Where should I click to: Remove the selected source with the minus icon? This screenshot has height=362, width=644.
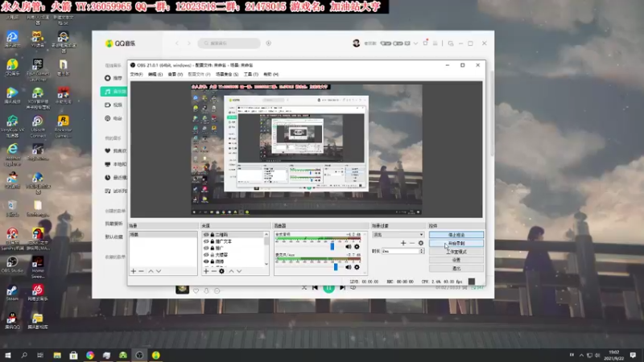(x=213, y=271)
